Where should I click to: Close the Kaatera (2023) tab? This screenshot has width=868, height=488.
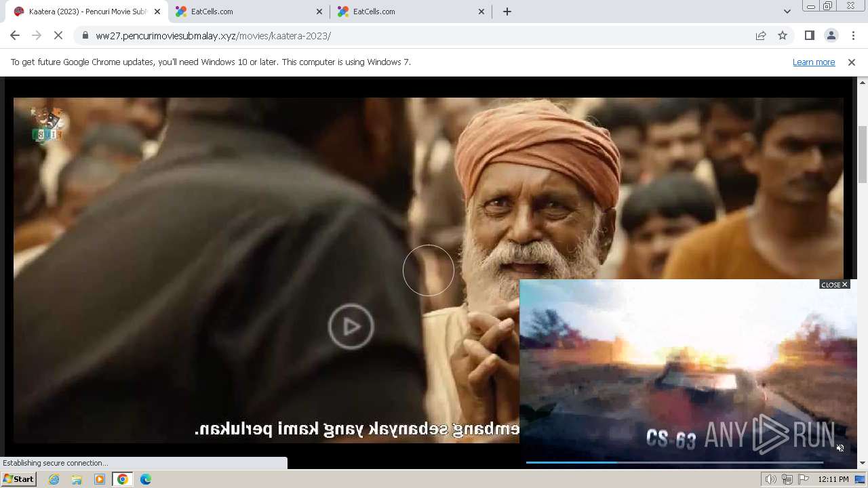[157, 12]
